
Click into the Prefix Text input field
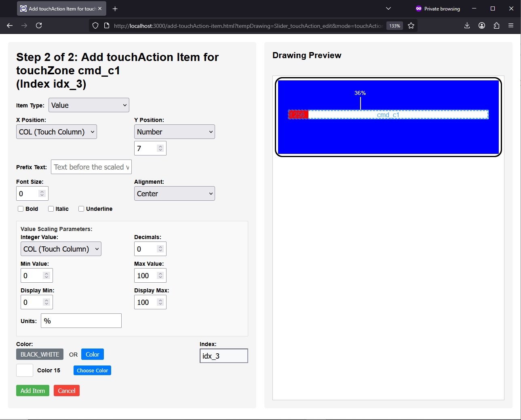coord(91,167)
